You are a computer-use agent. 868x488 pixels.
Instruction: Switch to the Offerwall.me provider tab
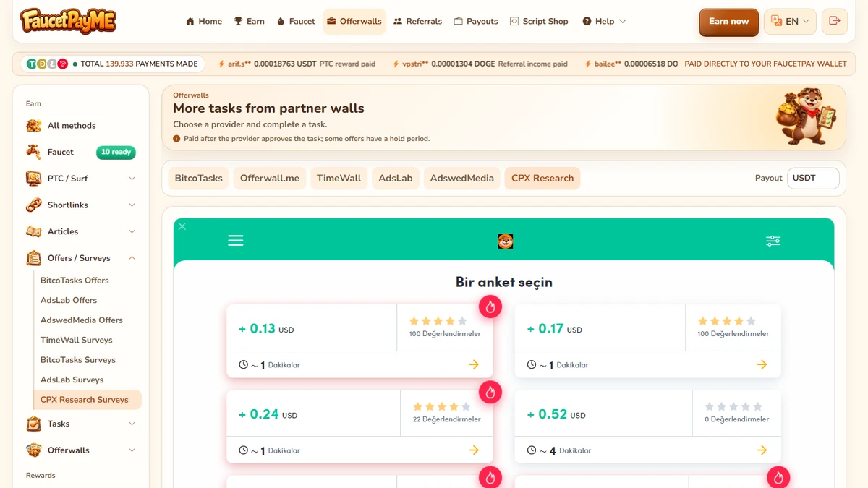[x=270, y=179]
